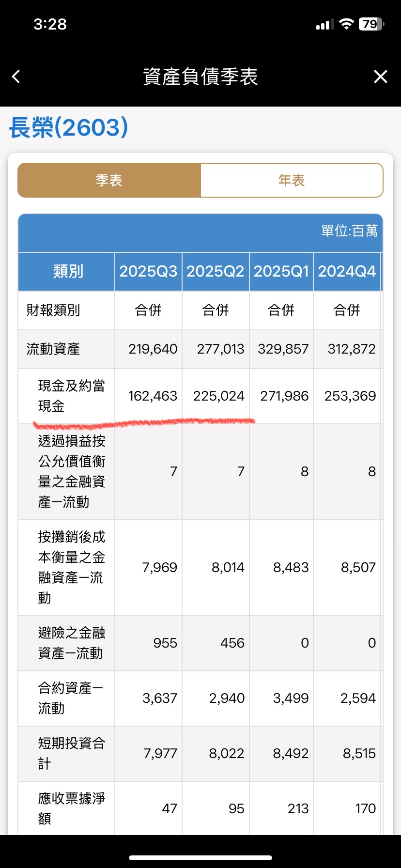This screenshot has width=401, height=868.
Task: Tap cash value 225,024
Action: (219, 396)
